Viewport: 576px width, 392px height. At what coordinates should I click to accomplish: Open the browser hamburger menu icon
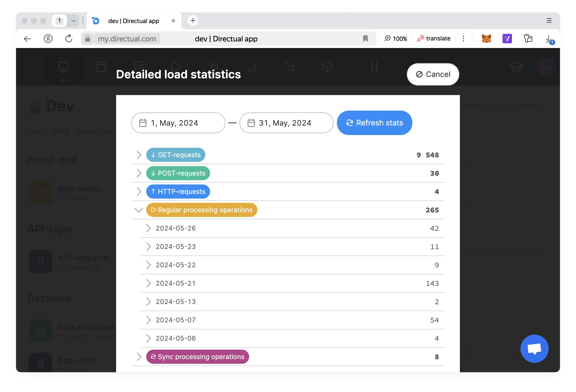pyautogui.click(x=549, y=20)
